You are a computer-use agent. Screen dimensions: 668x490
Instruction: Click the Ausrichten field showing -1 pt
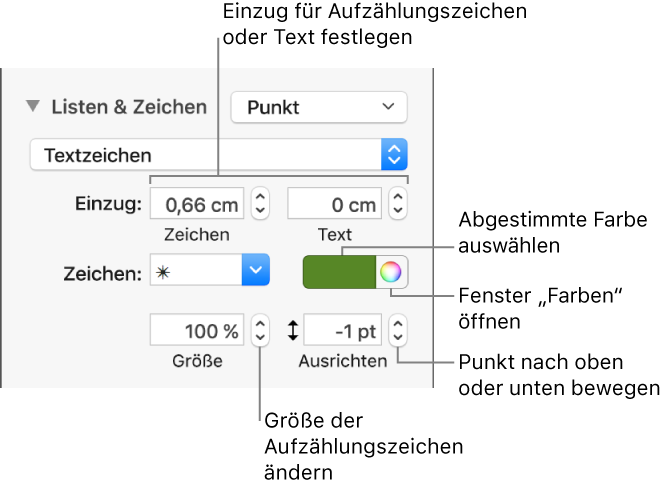342,330
